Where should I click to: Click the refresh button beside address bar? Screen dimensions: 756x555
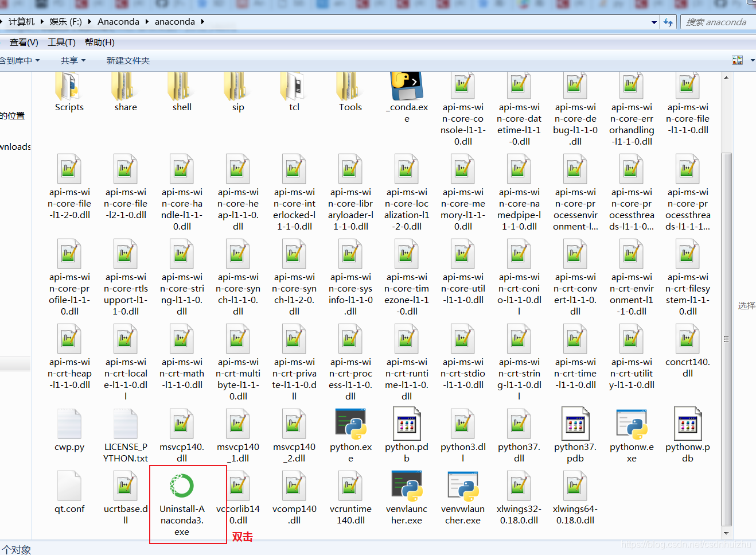click(x=668, y=22)
